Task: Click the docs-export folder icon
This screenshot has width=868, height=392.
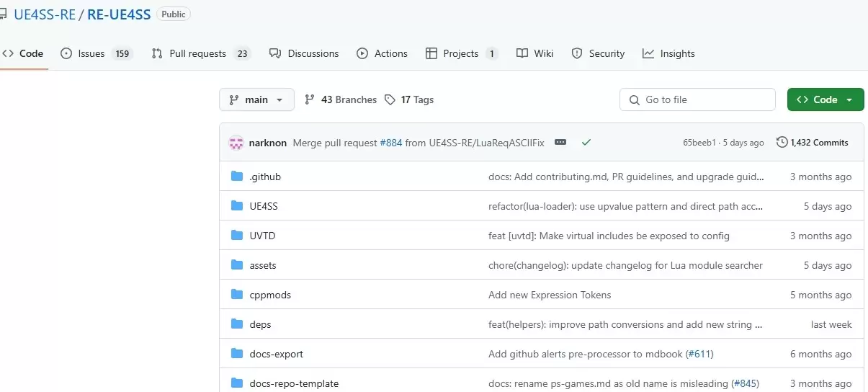Action: click(237, 354)
